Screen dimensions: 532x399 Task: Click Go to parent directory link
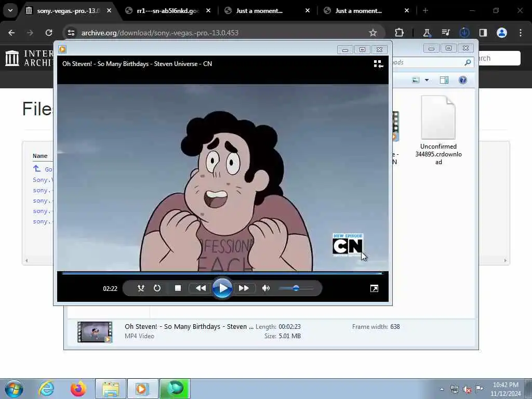pos(43,169)
